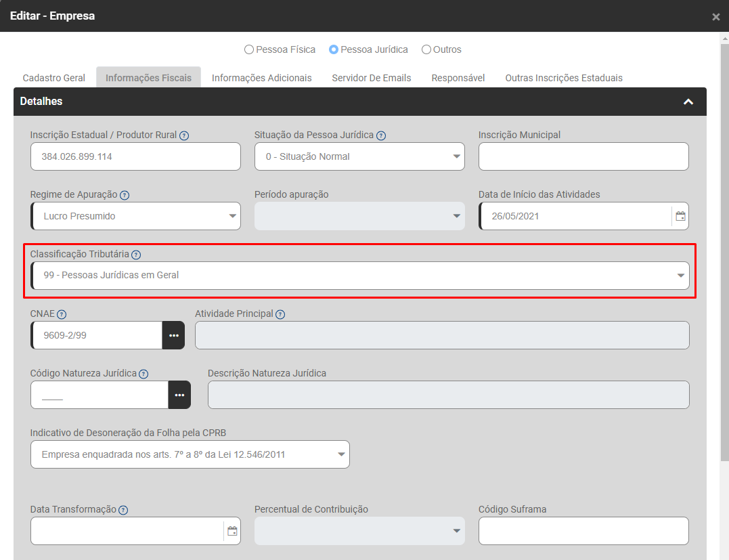Open the Servidor De Emails tab

click(x=372, y=78)
